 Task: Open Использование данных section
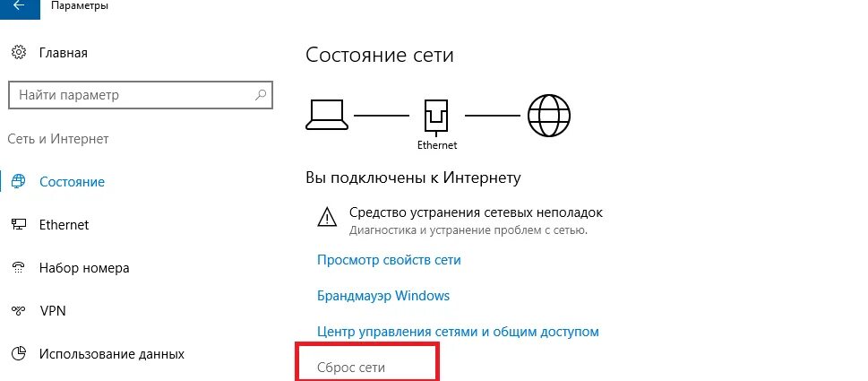112,354
